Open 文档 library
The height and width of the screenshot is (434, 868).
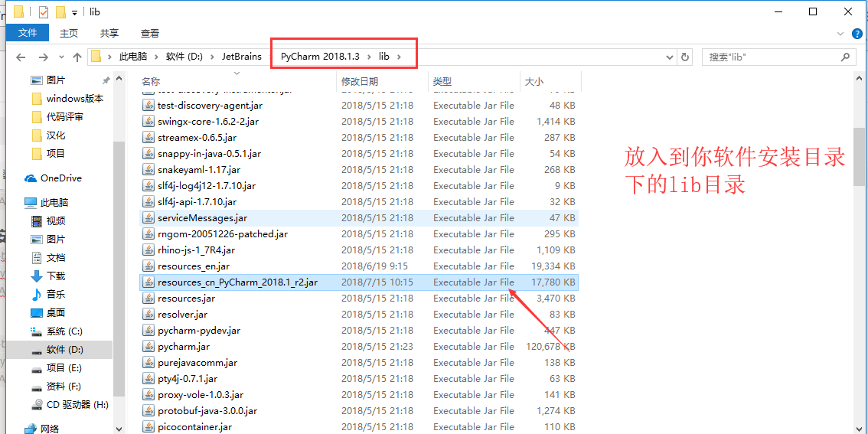click(x=56, y=257)
